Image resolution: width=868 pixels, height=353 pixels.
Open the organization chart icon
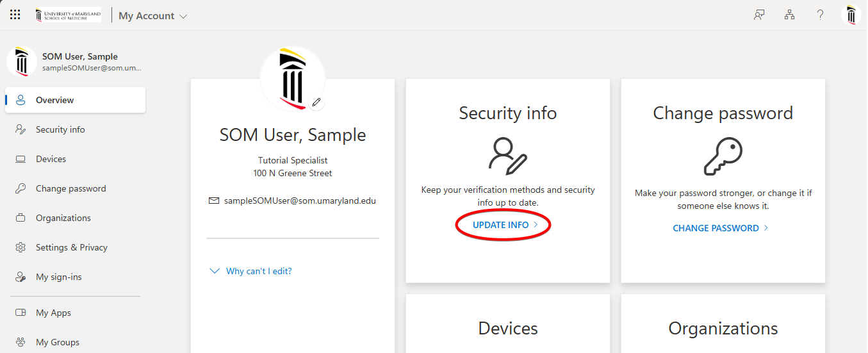[789, 15]
